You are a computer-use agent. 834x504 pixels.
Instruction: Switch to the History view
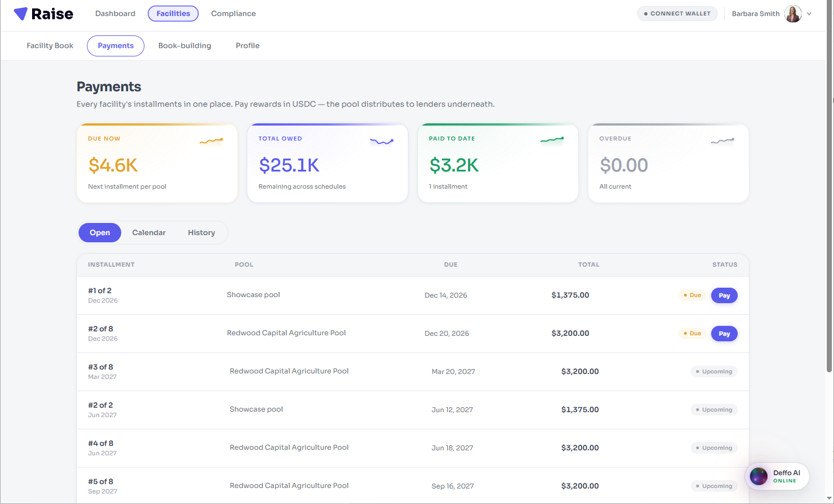(201, 233)
